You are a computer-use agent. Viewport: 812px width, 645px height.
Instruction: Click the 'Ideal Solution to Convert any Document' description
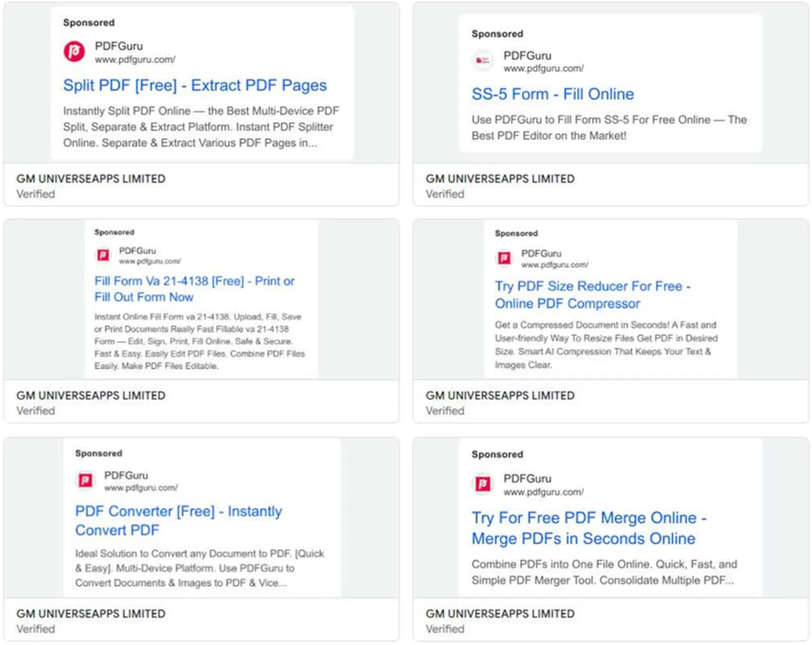click(x=199, y=568)
